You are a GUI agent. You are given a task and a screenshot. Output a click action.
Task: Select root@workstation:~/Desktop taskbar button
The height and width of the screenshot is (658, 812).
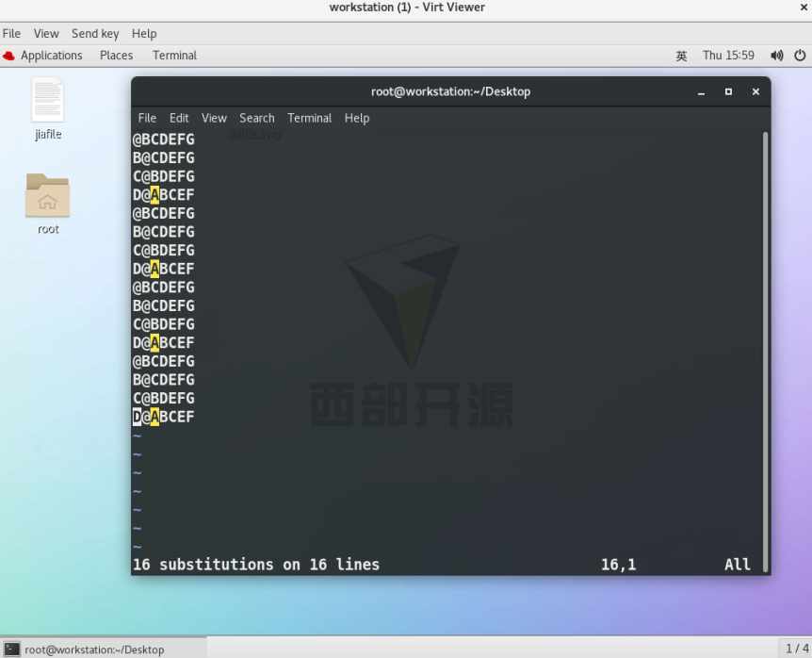[104, 650]
